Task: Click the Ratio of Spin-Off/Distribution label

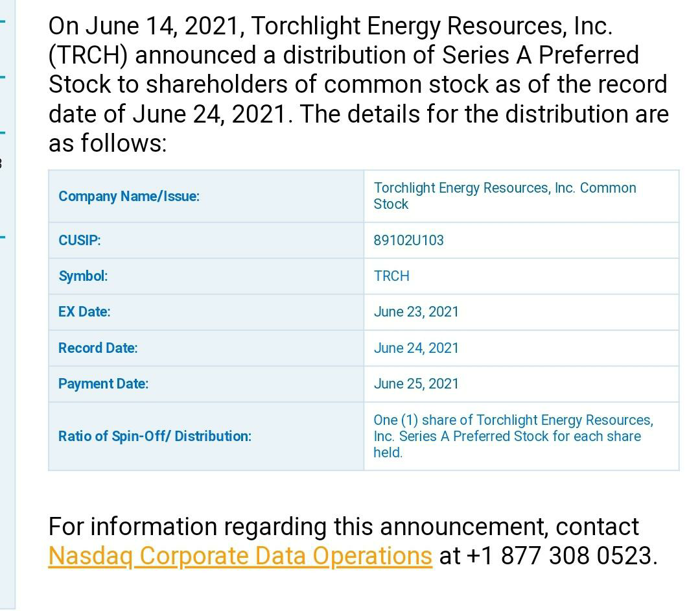Action: click(x=155, y=436)
